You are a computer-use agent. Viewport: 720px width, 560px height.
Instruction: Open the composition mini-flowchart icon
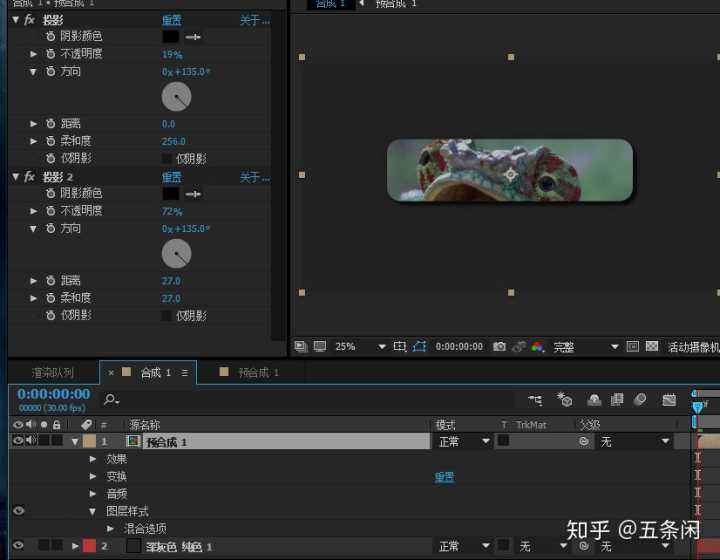tap(535, 400)
